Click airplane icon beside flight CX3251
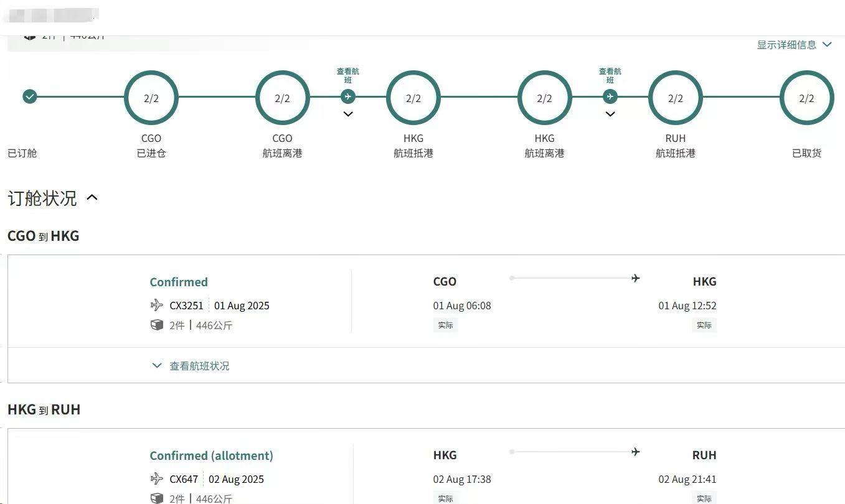Viewport: 845px width, 504px height. click(x=157, y=306)
